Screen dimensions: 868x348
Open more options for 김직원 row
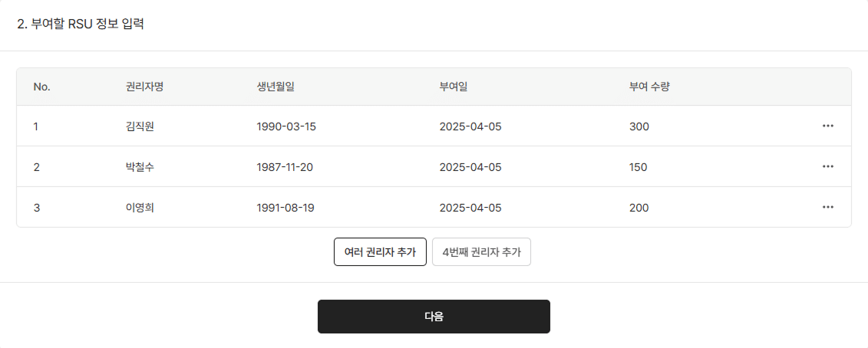827,126
